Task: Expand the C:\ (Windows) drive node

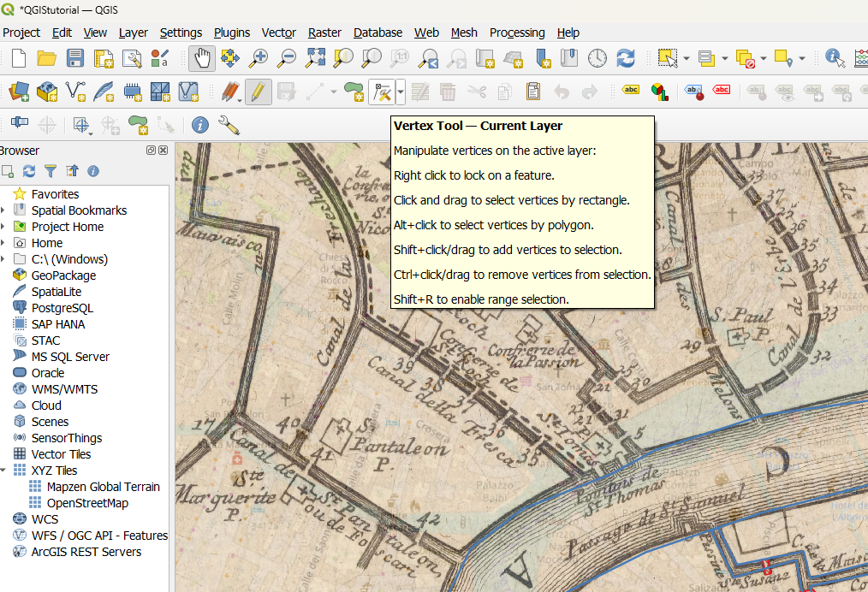Action: pos(3,259)
